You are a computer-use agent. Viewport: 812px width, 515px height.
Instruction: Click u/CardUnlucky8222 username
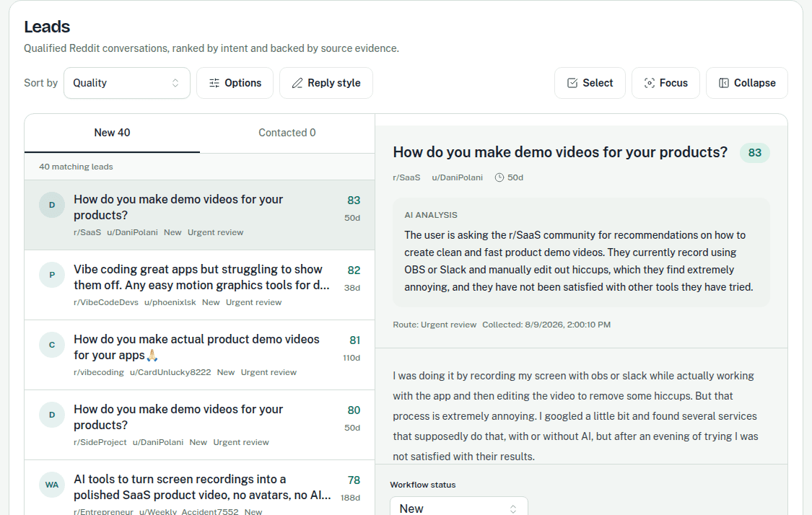pyautogui.click(x=170, y=372)
